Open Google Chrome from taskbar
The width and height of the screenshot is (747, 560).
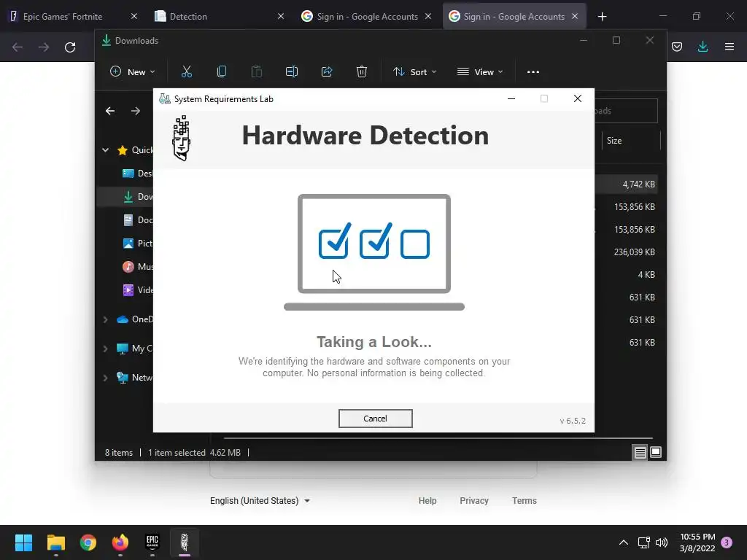[x=88, y=542]
